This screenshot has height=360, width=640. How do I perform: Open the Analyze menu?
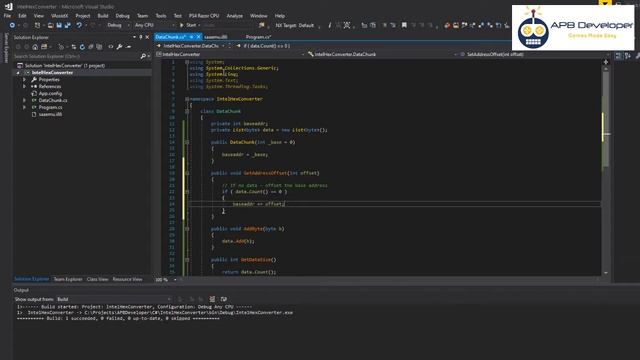[235, 16]
